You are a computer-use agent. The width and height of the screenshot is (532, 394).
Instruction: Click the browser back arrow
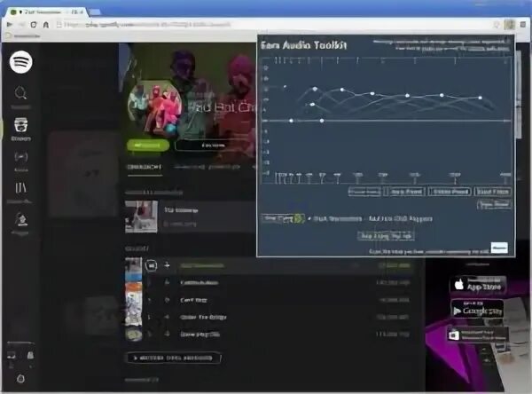[x=10, y=25]
